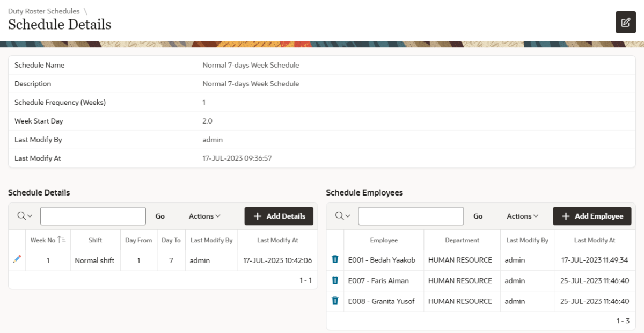Click Go in Schedule Employees search
The width and height of the screenshot is (644, 333).
click(478, 216)
